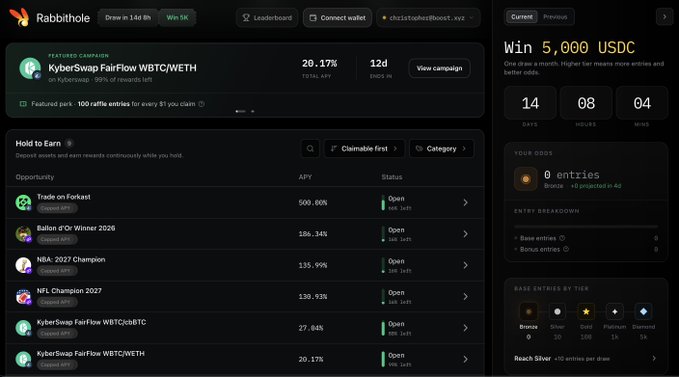Viewport: 679px width, 377px height.
Task: Click the 14 days countdown box
Action: coord(530,103)
